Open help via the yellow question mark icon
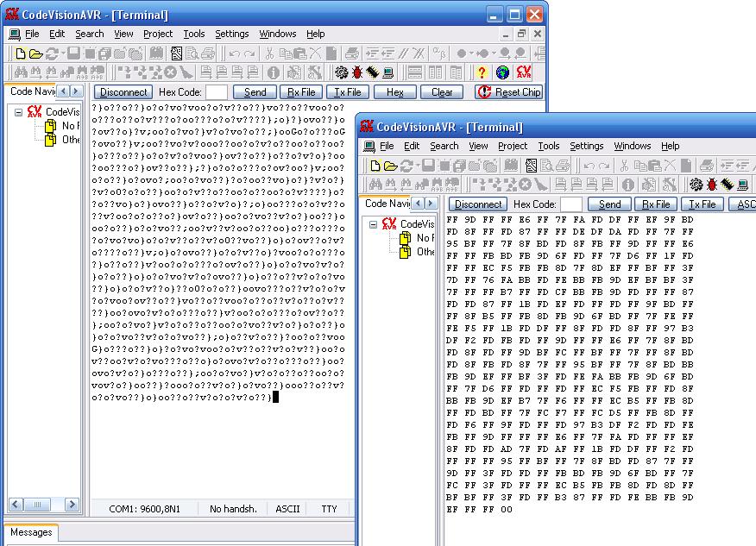The image size is (756, 546). pyautogui.click(x=482, y=72)
